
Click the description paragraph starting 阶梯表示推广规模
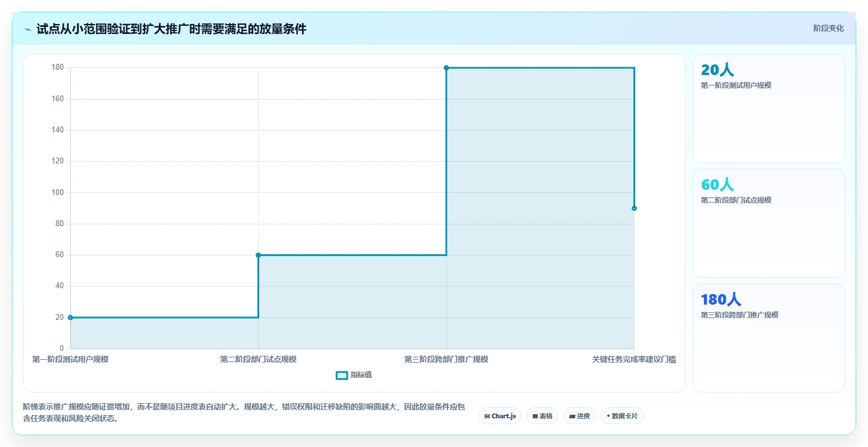[x=244, y=412]
